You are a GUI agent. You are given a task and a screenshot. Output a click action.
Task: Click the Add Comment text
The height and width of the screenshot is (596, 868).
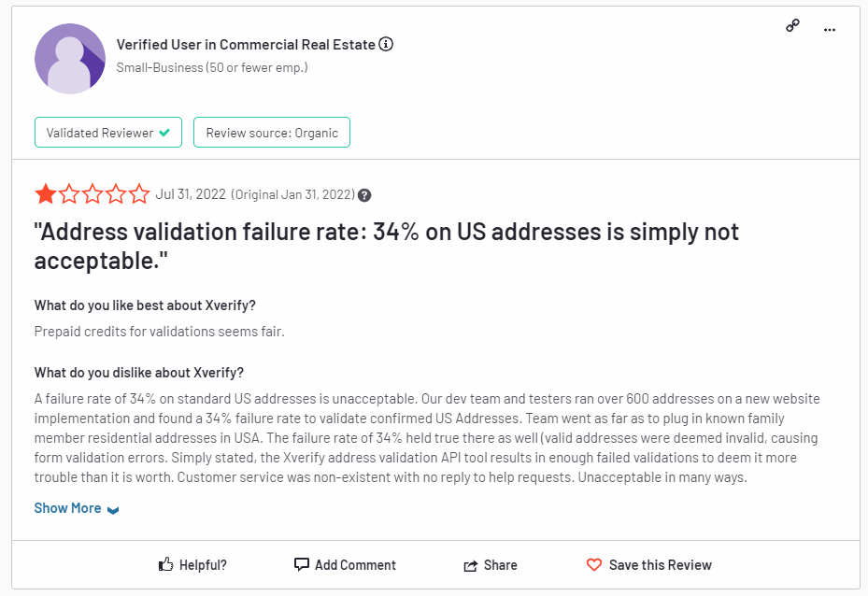click(x=355, y=565)
